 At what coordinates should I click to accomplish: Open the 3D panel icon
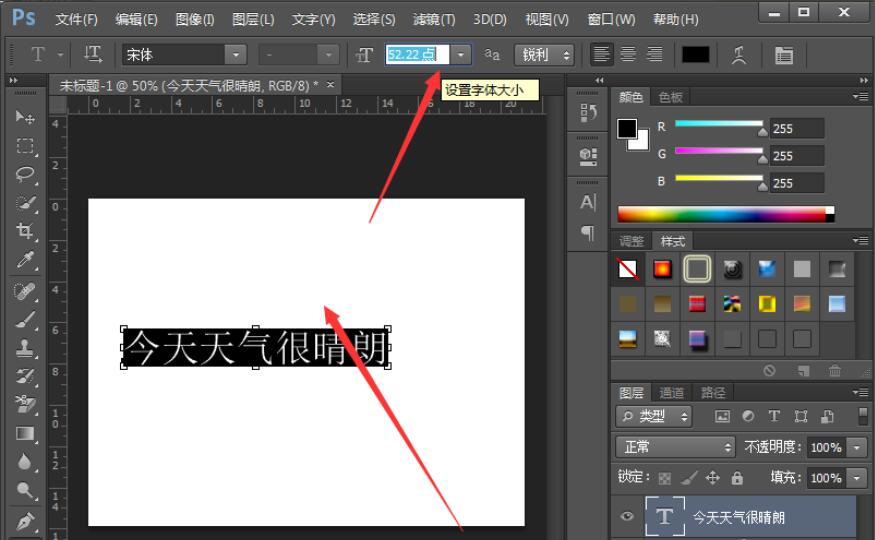click(588, 157)
